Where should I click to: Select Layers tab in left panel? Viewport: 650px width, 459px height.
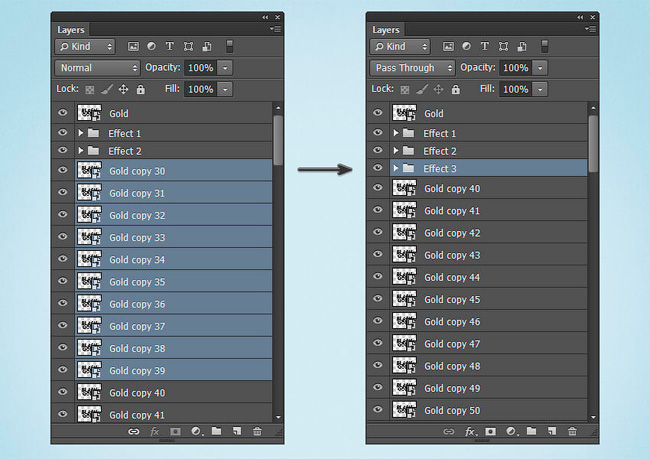click(71, 30)
